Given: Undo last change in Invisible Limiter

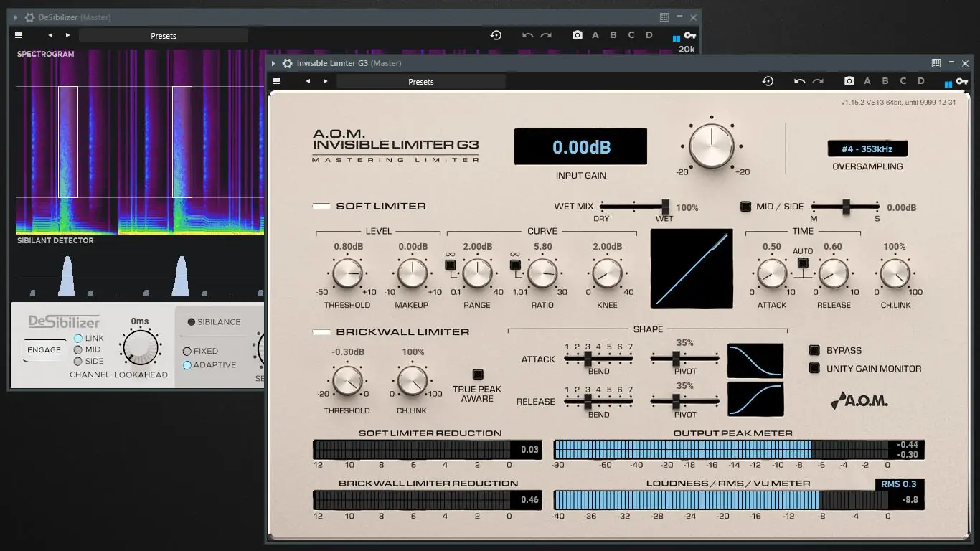Looking at the screenshot, I should coord(800,81).
